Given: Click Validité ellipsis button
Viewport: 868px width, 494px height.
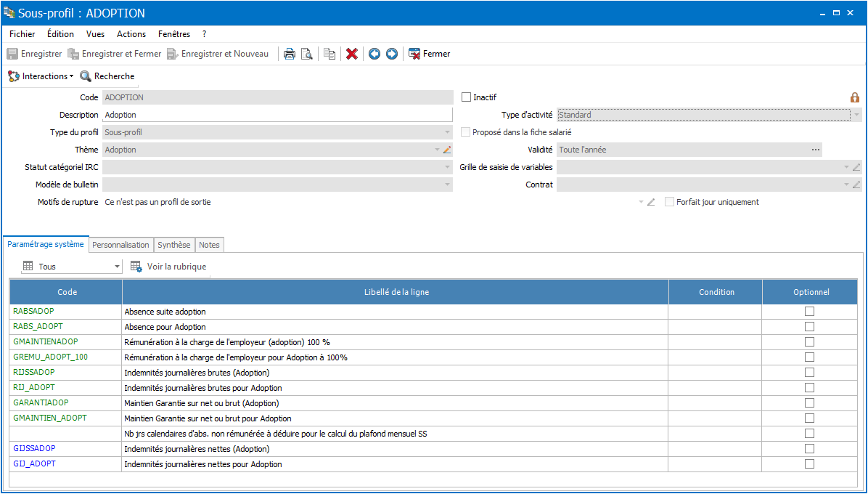Looking at the screenshot, I should point(815,150).
